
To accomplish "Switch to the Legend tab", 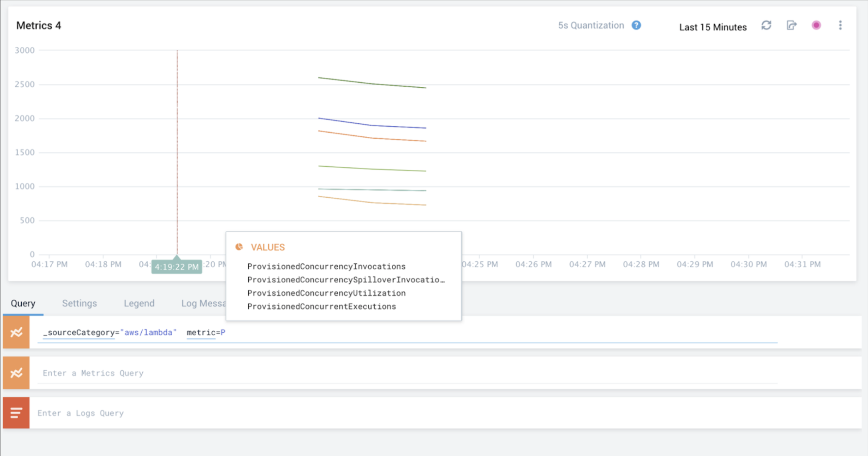I will click(x=139, y=303).
